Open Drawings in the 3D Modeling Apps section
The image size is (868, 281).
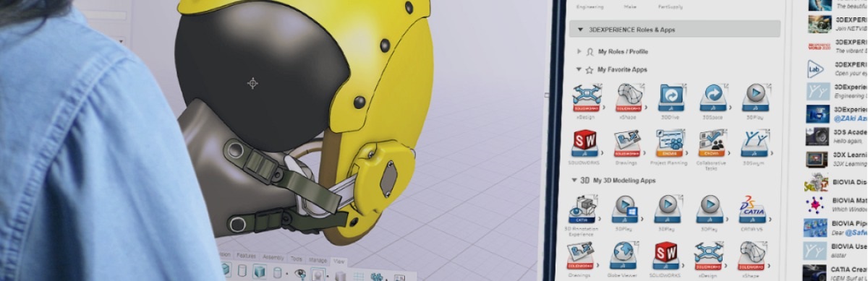click(581, 256)
